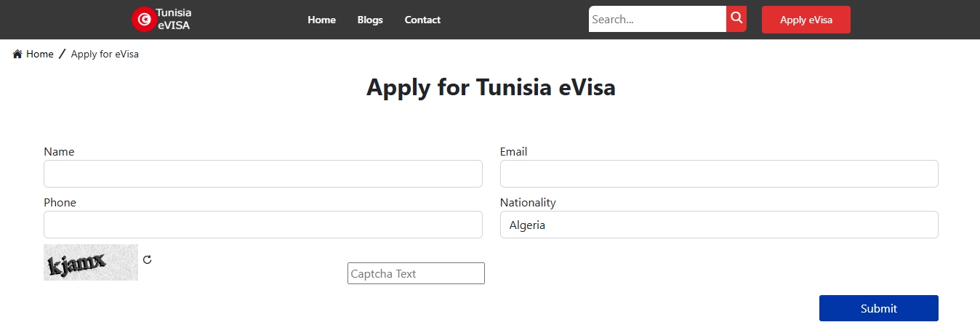Open the Nationality dropdown showing Algeria
Screen dimensions: 980x322
click(718, 225)
